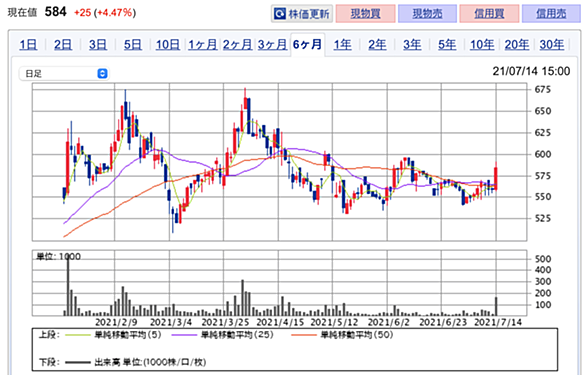This screenshot has width=586, height=375.
Task: Open the 日足 chart interval dropdown
Action: click(64, 73)
